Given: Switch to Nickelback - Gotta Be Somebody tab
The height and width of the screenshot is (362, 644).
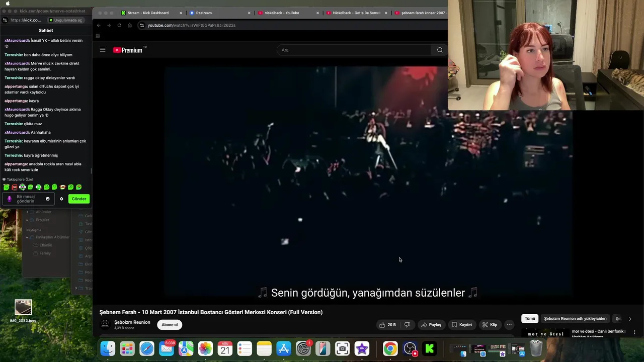Looking at the screenshot, I should pyautogui.click(x=356, y=13).
